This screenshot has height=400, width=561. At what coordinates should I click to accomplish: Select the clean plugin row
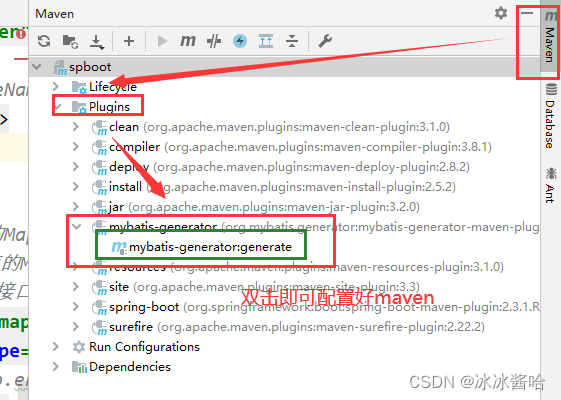point(284,127)
